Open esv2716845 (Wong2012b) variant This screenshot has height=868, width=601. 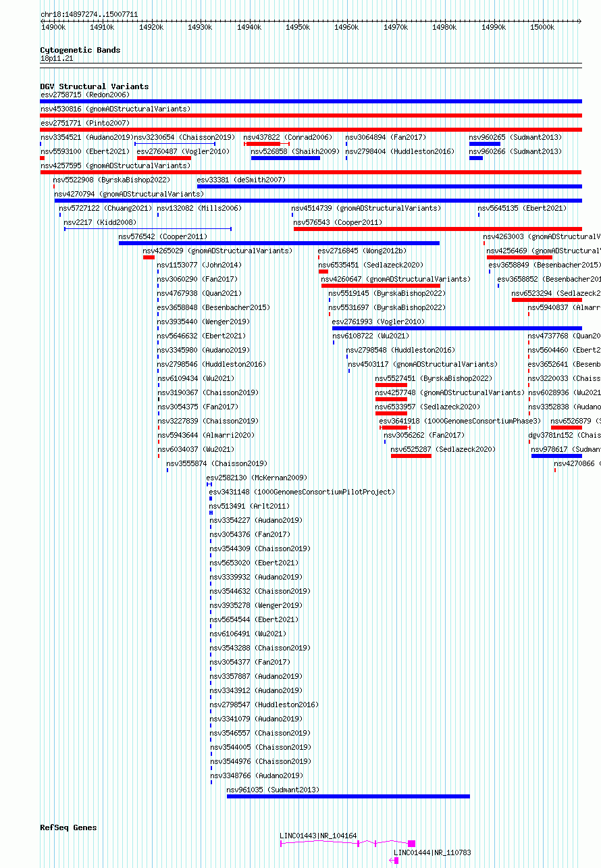coord(363,251)
